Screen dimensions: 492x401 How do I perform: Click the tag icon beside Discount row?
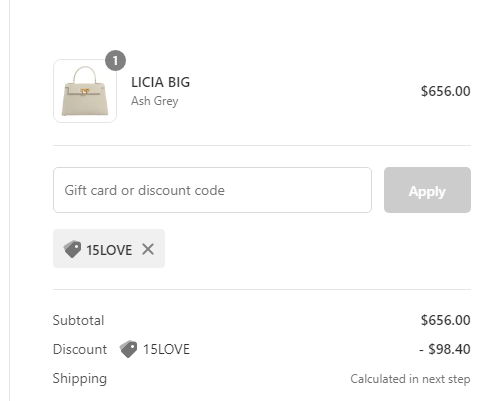pyautogui.click(x=128, y=349)
